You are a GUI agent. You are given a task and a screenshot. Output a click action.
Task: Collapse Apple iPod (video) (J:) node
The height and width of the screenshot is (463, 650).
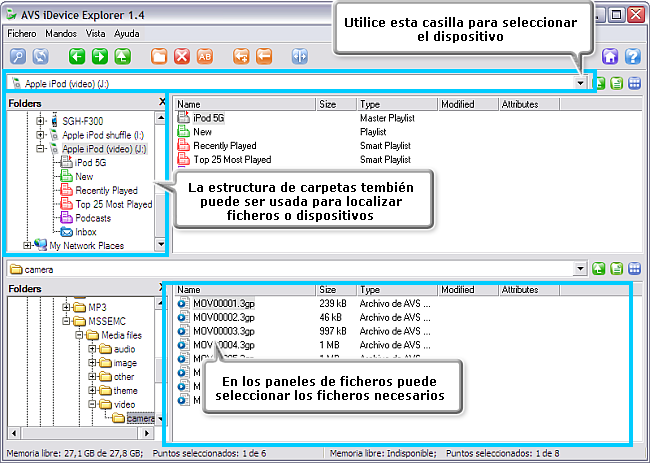pyautogui.click(x=40, y=148)
